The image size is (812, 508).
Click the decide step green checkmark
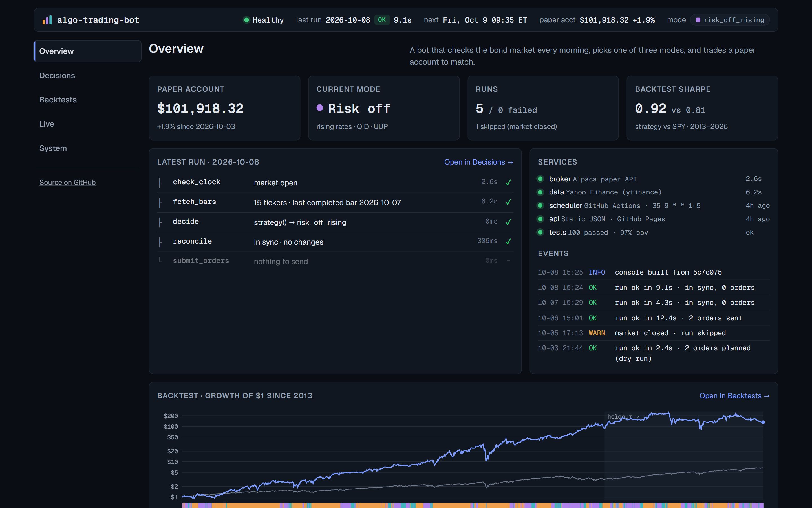point(508,222)
